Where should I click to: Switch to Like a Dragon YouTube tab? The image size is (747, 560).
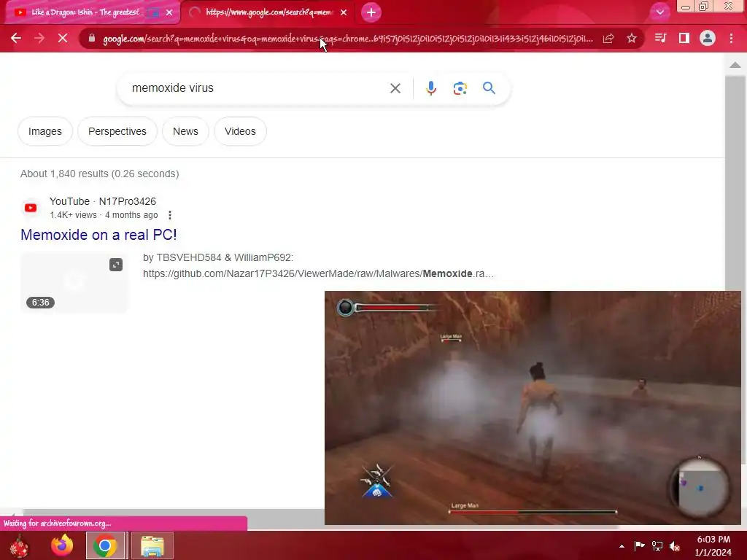[86, 12]
